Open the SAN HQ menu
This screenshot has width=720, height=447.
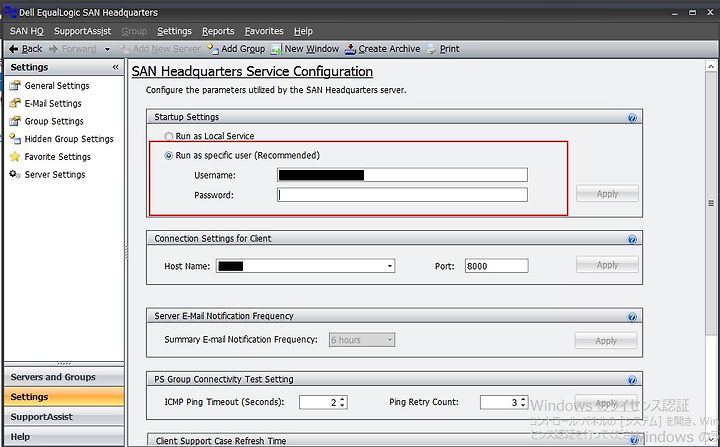click(x=27, y=31)
